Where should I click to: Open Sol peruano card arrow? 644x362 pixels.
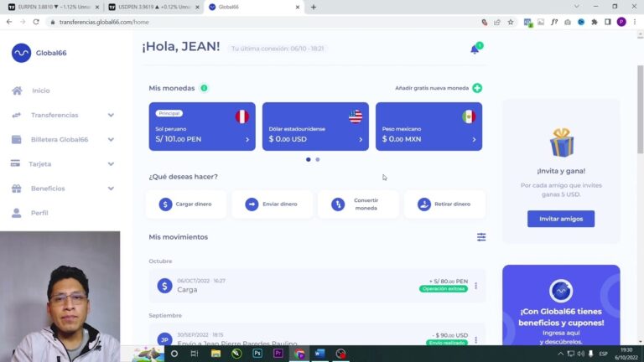(x=247, y=140)
